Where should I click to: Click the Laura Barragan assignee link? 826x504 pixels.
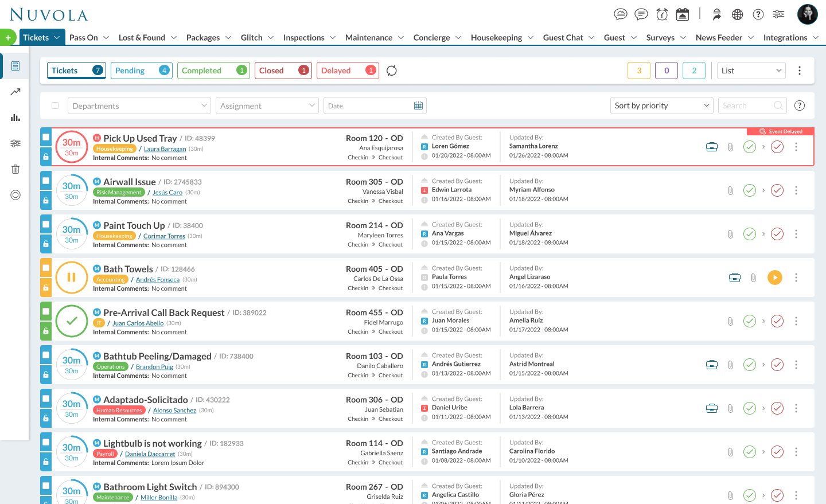(x=165, y=149)
